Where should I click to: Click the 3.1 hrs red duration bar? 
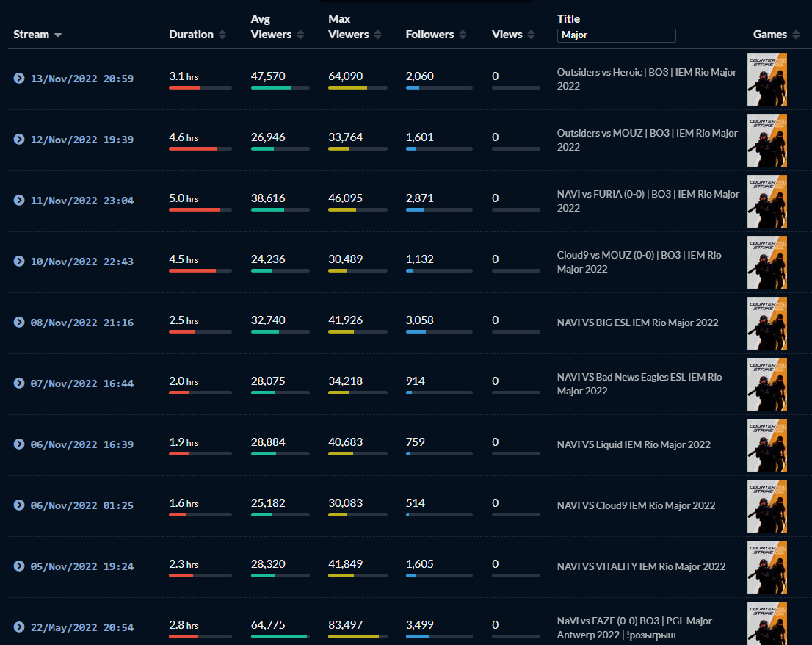pos(184,88)
